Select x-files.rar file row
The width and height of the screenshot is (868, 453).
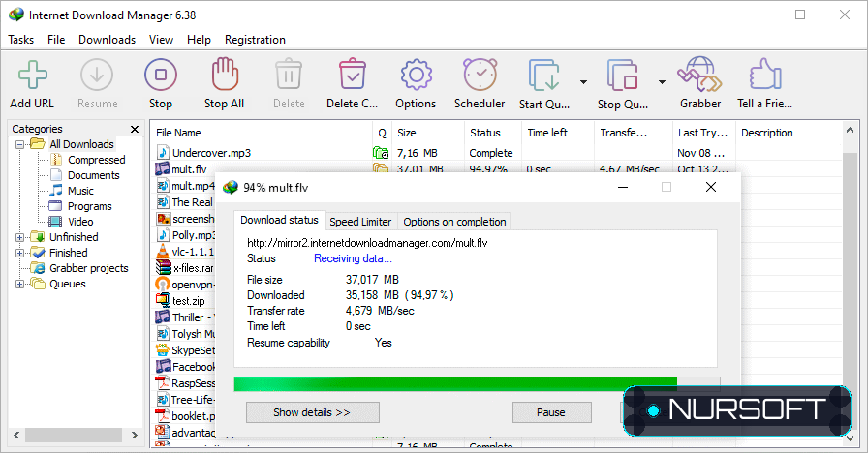coord(184,268)
